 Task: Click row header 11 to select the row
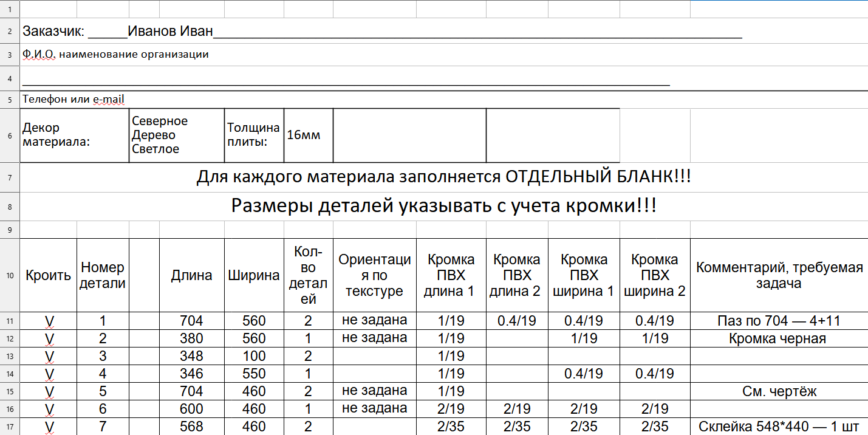click(x=10, y=320)
